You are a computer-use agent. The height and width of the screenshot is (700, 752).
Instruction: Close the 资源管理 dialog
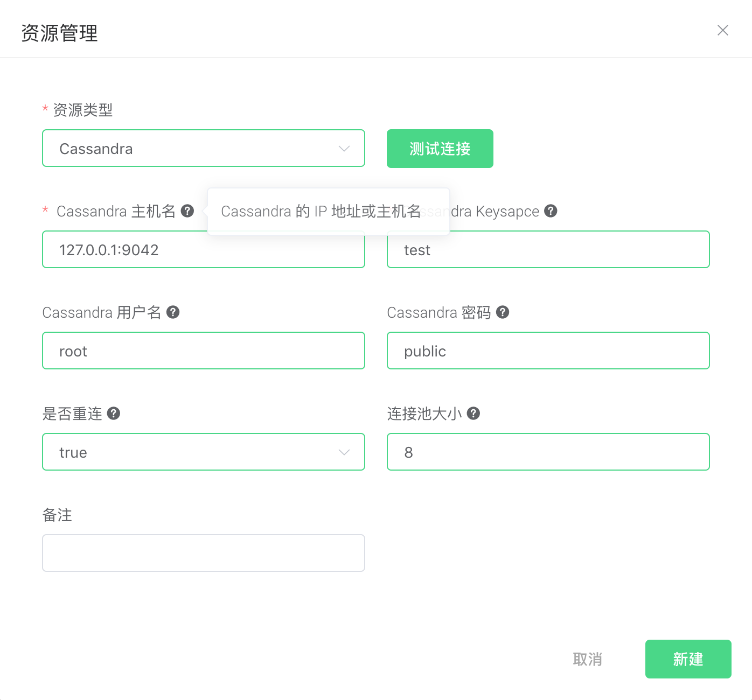pos(722,31)
